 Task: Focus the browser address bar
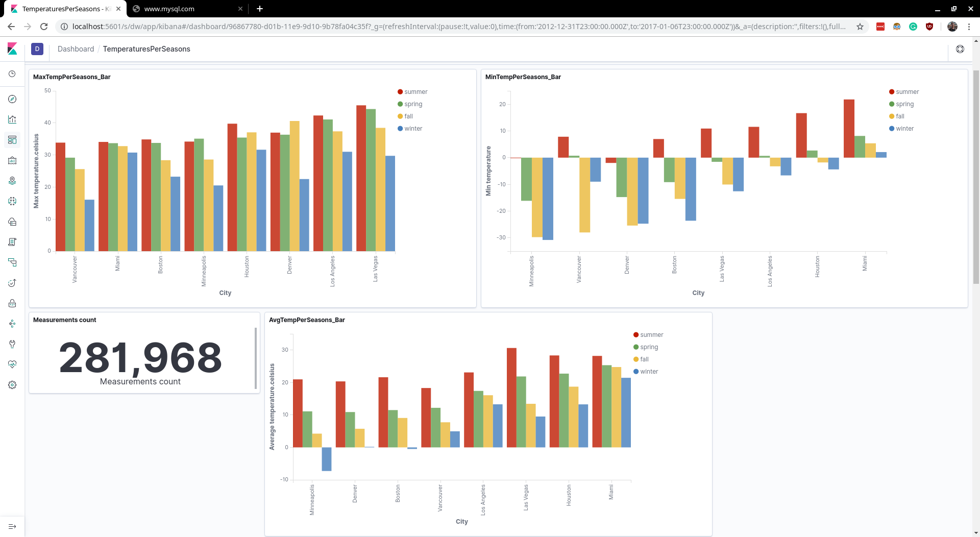(x=459, y=27)
